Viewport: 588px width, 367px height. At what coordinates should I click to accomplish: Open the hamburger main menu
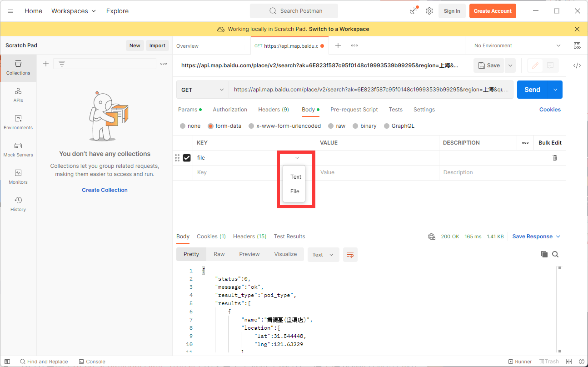coord(10,11)
